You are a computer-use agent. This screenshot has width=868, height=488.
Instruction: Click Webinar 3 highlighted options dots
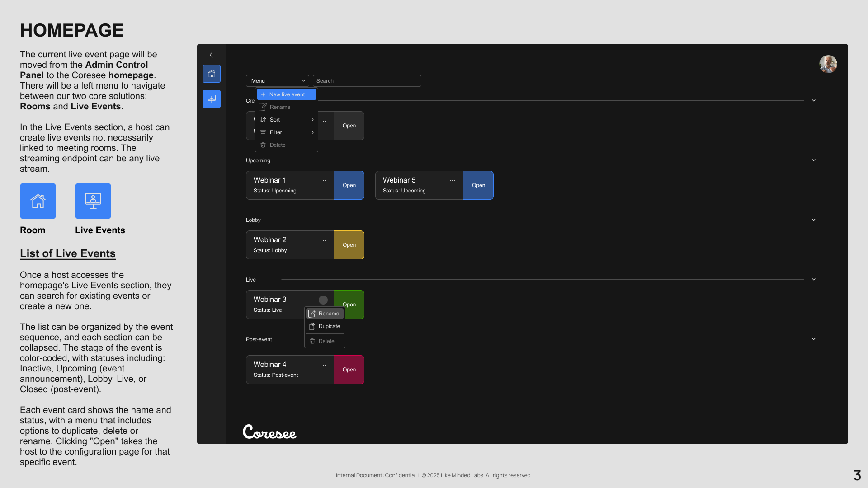(x=323, y=300)
